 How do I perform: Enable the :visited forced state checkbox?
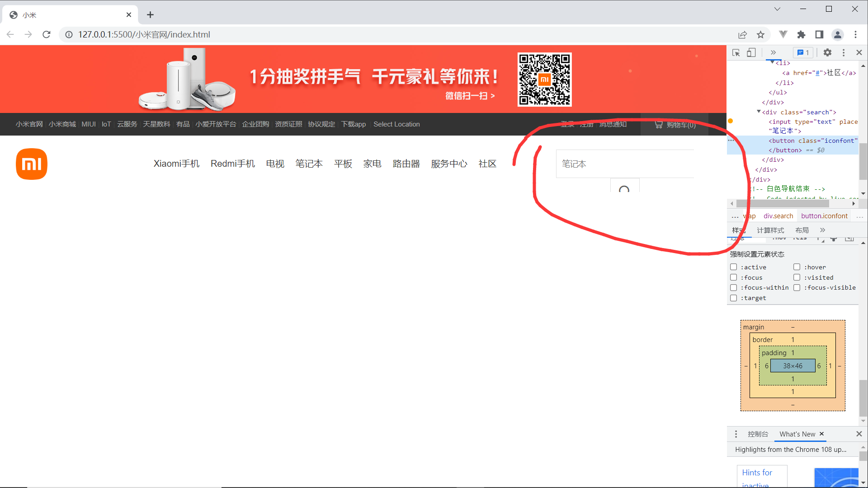[x=797, y=277]
